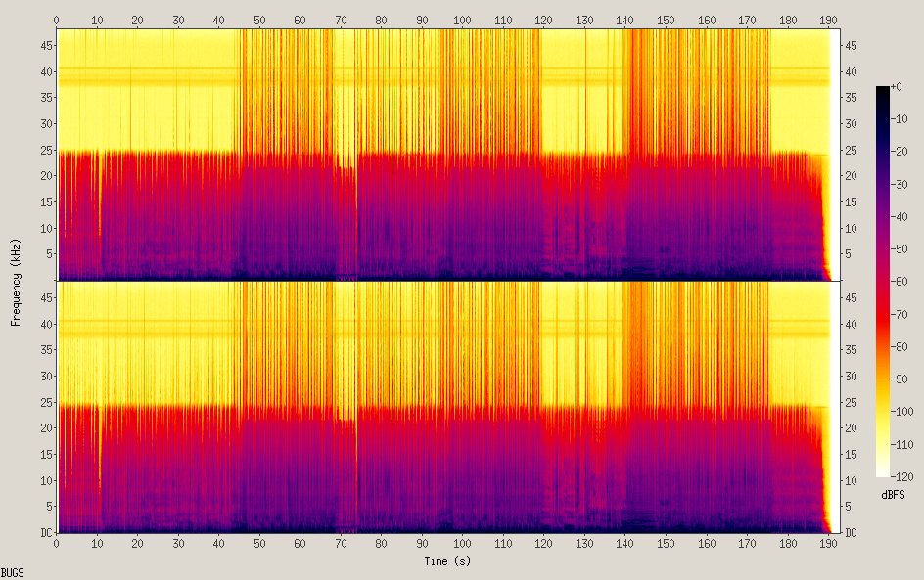
Task: Select the 140 tick on top time axis
Action: [x=624, y=20]
